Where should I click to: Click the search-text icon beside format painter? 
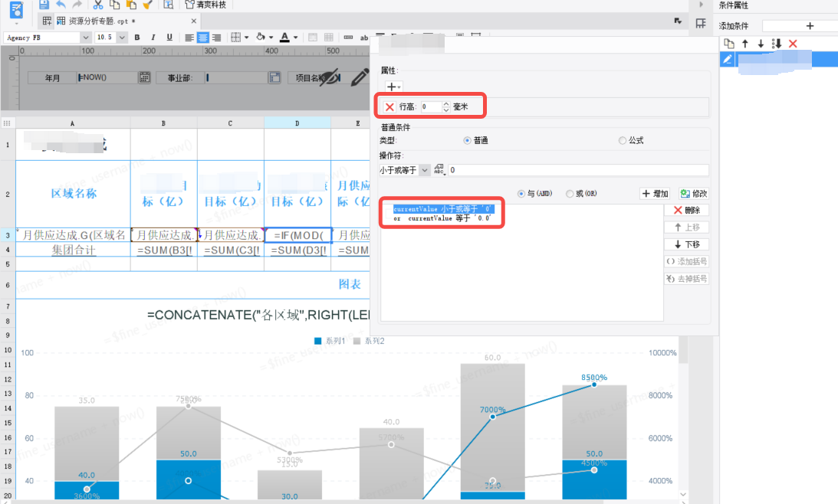point(169,5)
